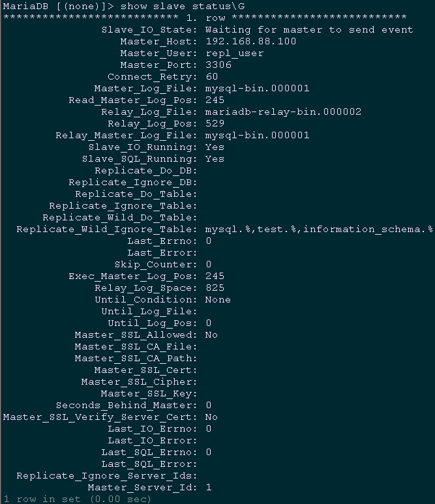
Task: Click the Slave_IO_Running 'Yes' value
Action: pyautogui.click(x=215, y=147)
